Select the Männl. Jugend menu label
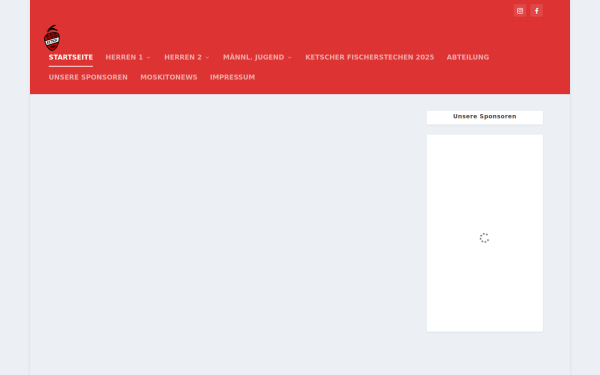The width and height of the screenshot is (600, 375). pos(254,57)
